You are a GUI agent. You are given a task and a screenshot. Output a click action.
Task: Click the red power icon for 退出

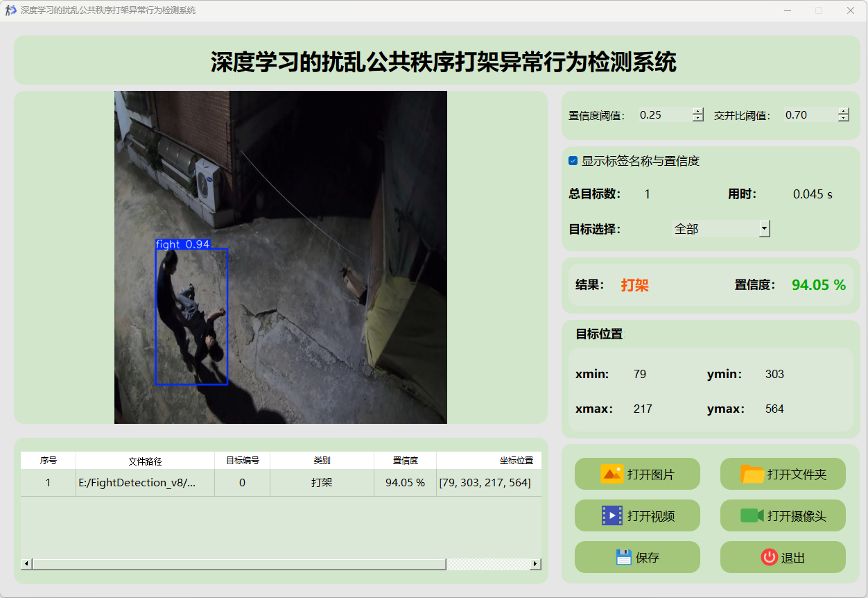(x=769, y=557)
